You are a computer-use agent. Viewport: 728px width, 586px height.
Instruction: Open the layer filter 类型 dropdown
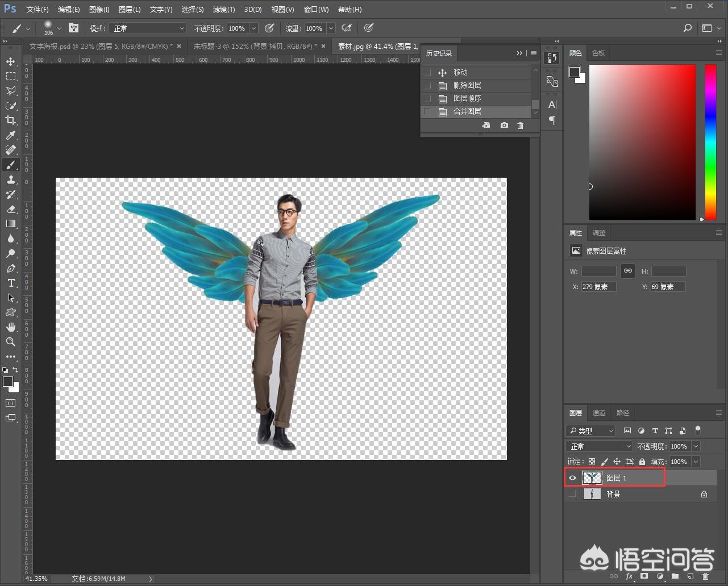pos(591,431)
